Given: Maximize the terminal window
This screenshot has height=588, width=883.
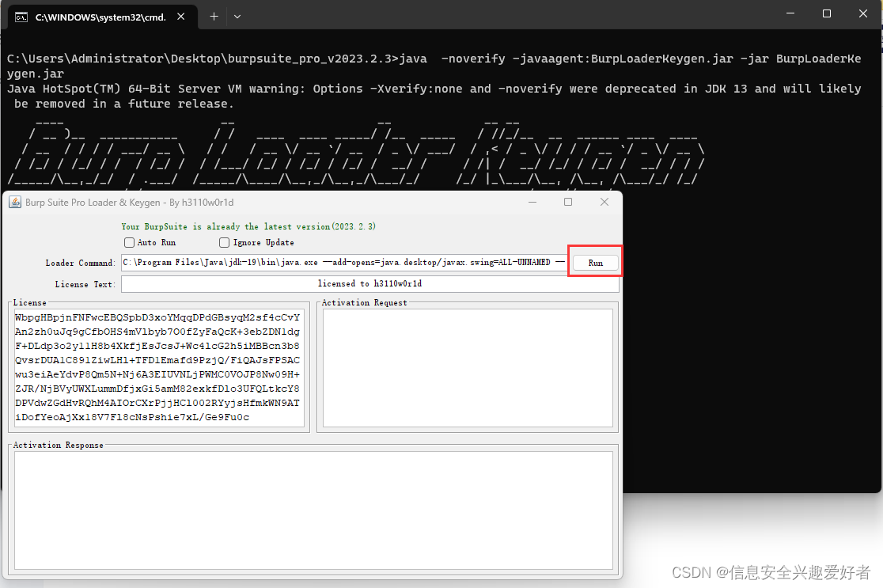Looking at the screenshot, I should pyautogui.click(x=827, y=13).
